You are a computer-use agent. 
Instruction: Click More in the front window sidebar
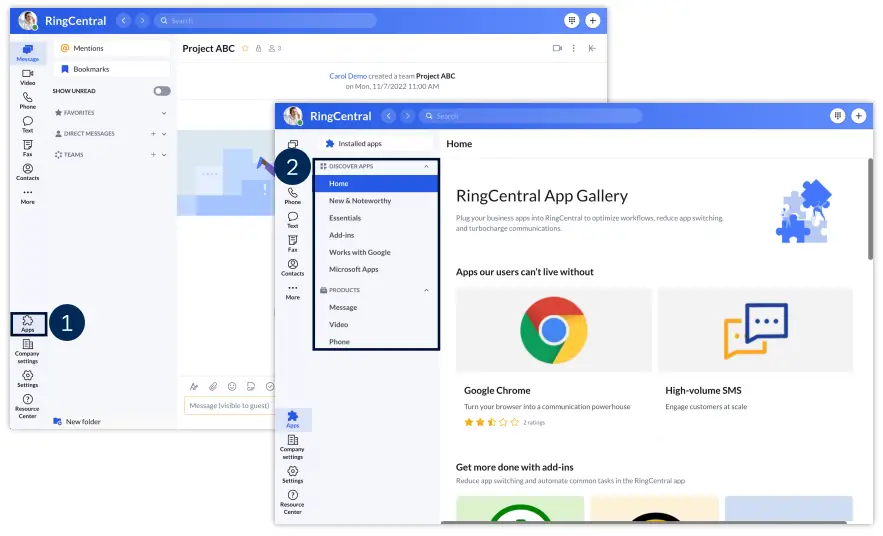point(293,292)
